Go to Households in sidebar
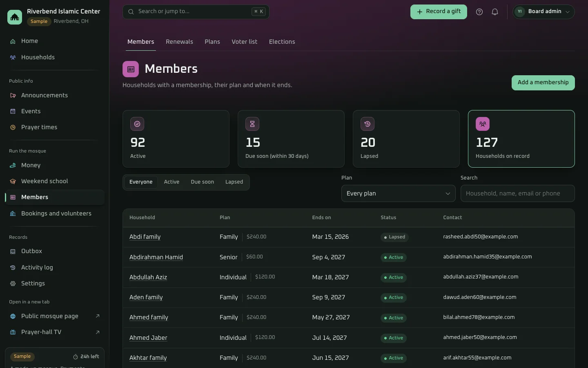Screen dimensions: 588x368 pyautogui.click(x=55, y=57)
